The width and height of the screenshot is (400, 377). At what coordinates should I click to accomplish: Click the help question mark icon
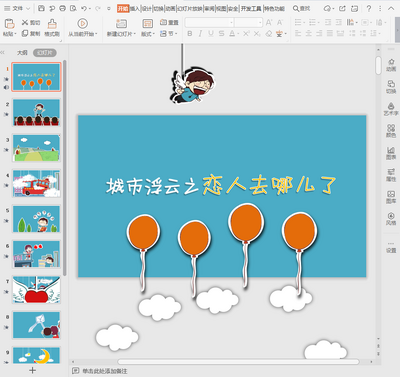369,8
